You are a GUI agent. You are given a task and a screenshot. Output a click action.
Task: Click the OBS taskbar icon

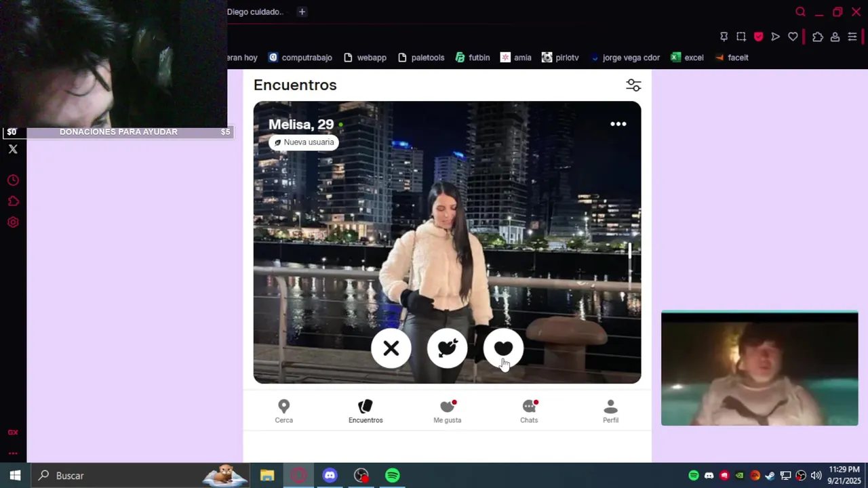[361, 476]
